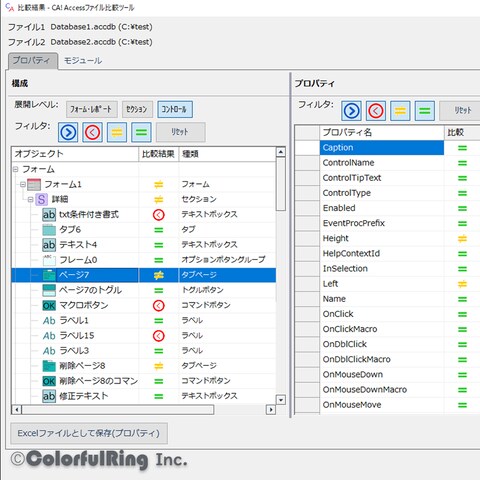
Task: Toggle blue right-arrow filter in プロパティ panel
Action: (351, 111)
